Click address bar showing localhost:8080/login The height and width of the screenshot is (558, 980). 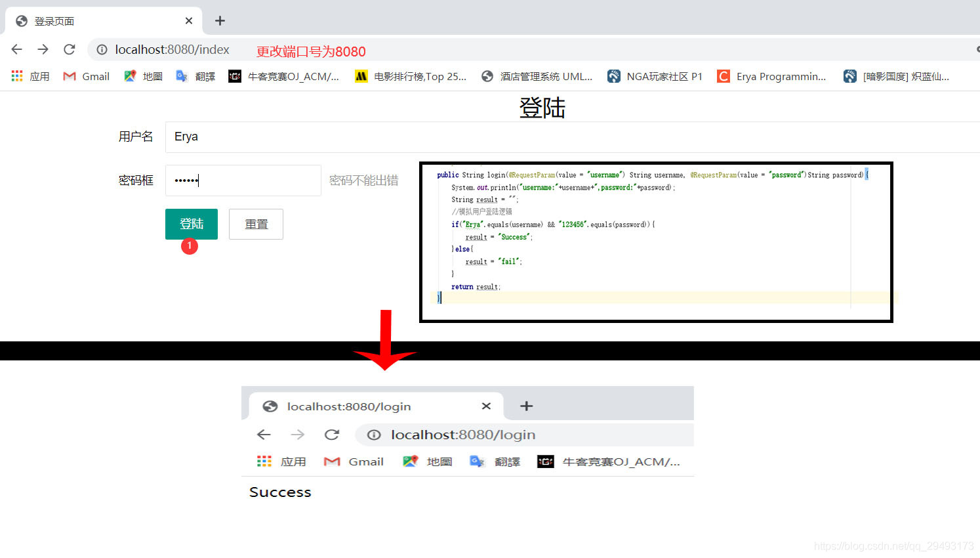tap(524, 435)
